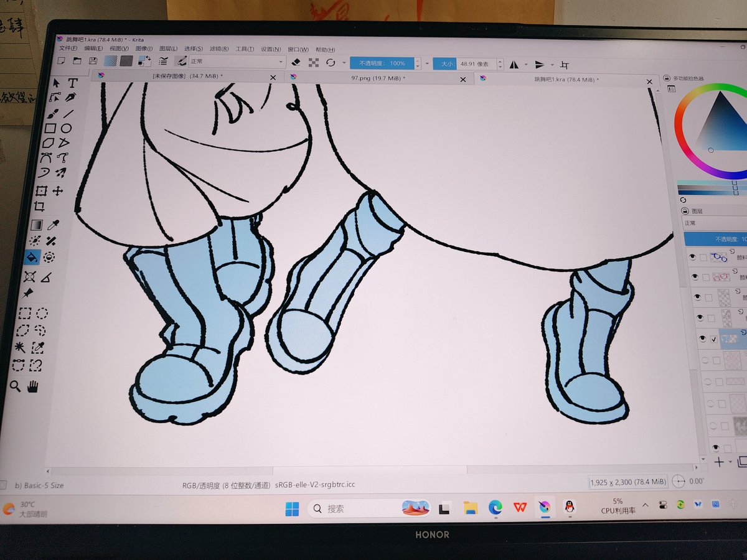The image size is (747, 560).
Task: Open Windows Start button
Action: point(292,508)
